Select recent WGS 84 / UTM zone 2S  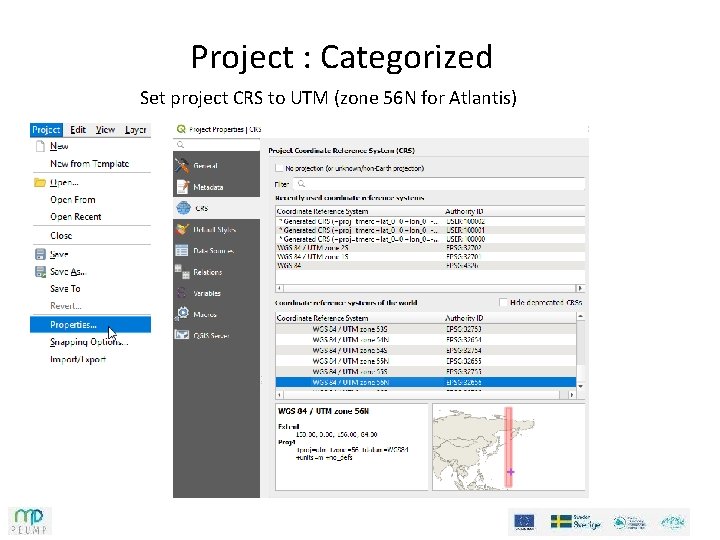coord(430,248)
